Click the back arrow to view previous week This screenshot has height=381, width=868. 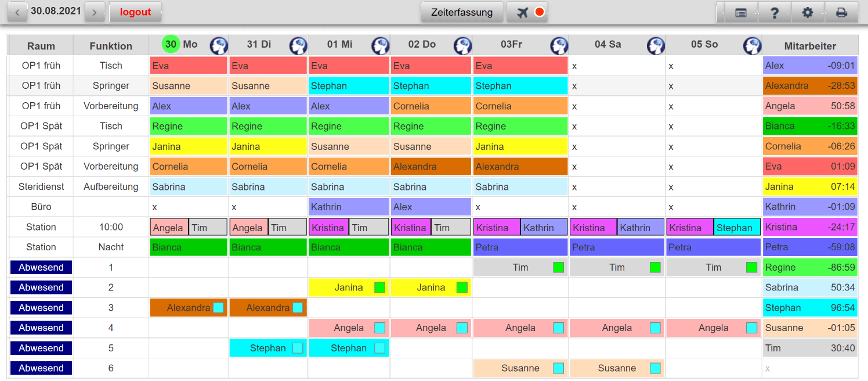16,11
